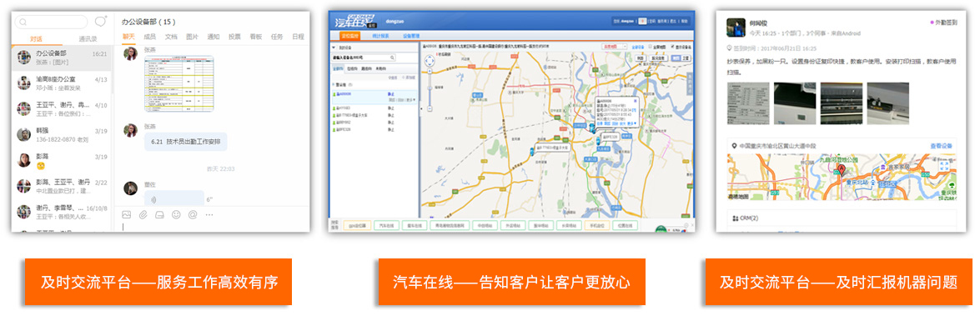Screen dimensions: 980x331
Task: Click the map zoom slider handle
Action: (x=429, y=87)
